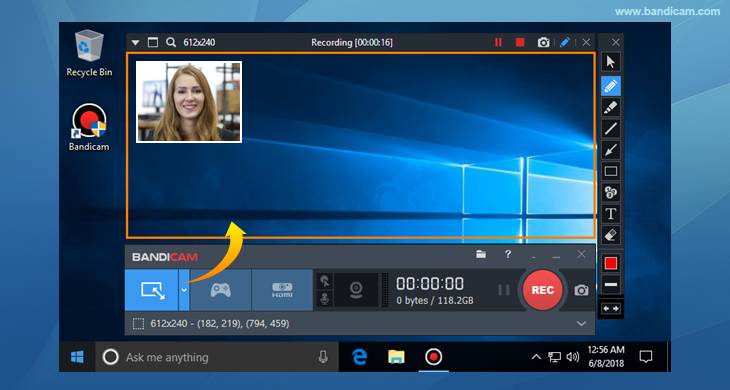Open the red drawing color picker
Screen dimensions: 730x390
click(610, 264)
